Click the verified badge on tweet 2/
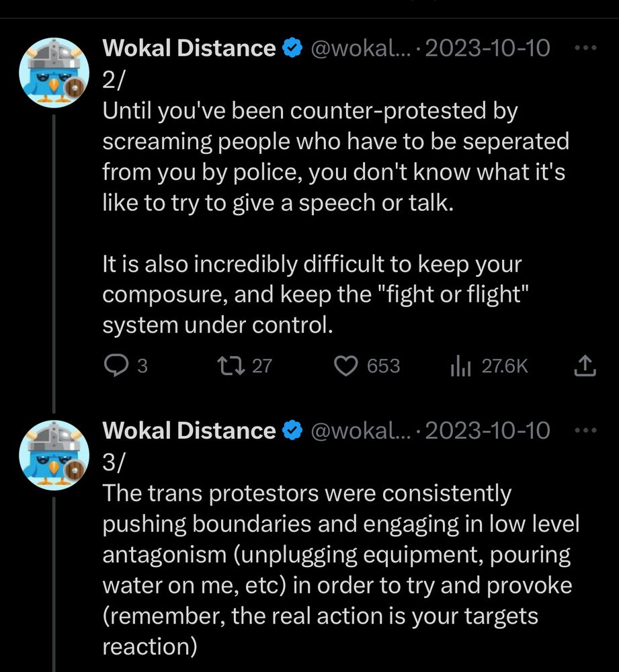This screenshot has width=619, height=672. click(x=291, y=48)
